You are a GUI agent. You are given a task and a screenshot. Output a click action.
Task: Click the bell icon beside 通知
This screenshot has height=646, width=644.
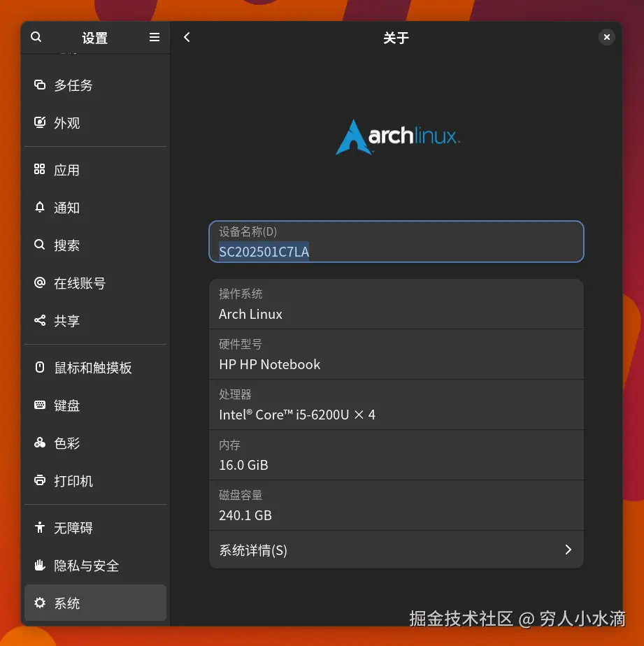[40, 207]
